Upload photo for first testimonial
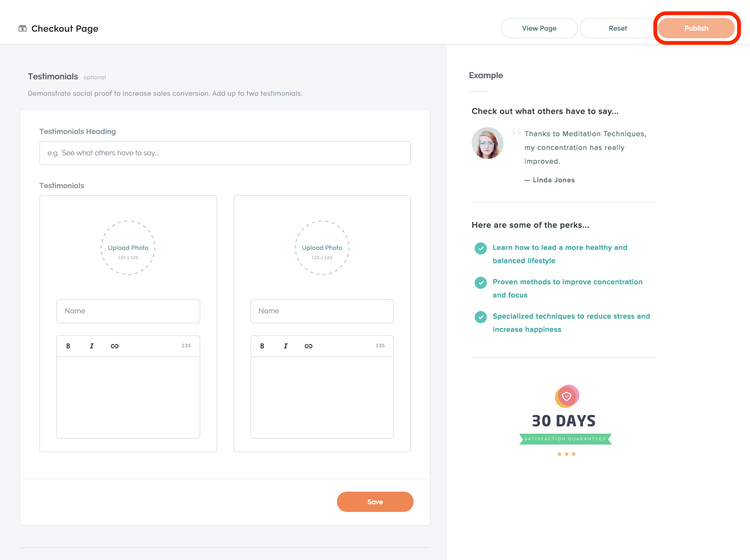Screen dimensions: 750x560 click(x=128, y=248)
